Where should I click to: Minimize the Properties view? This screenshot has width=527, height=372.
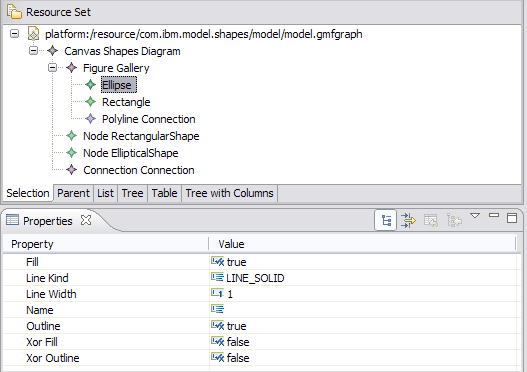(494, 215)
